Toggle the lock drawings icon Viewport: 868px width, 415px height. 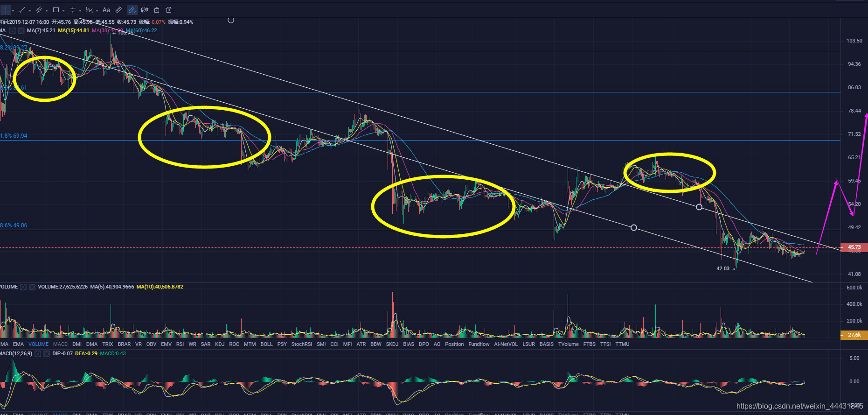pos(157,10)
